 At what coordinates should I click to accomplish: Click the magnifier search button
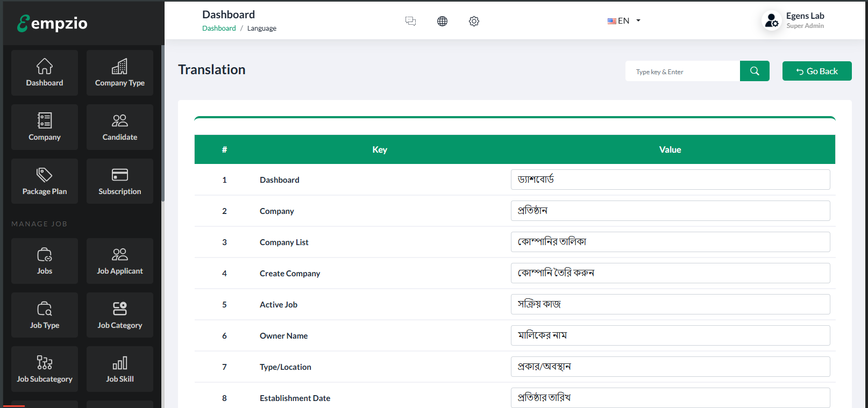[x=755, y=71]
